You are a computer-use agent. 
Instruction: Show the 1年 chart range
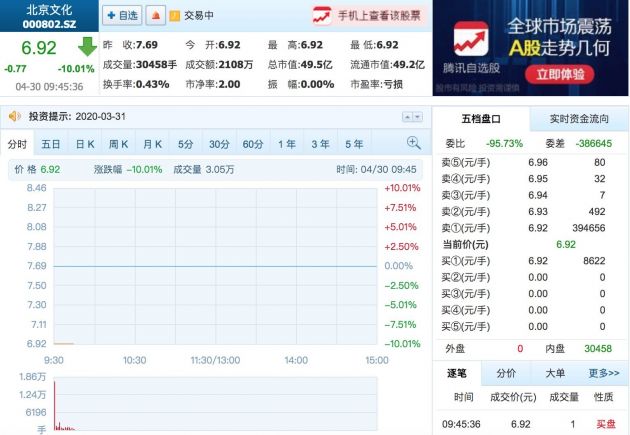coord(286,144)
